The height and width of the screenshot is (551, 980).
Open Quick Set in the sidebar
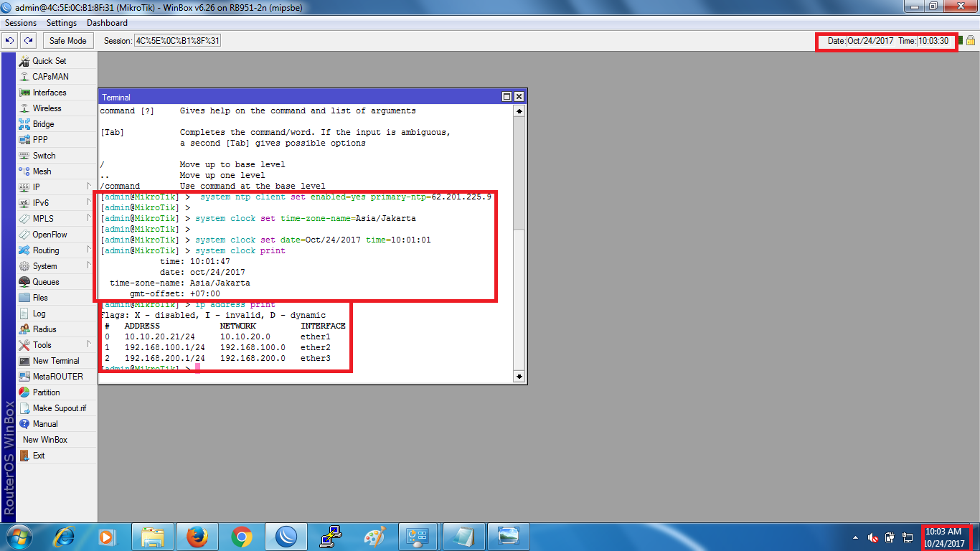pos(57,61)
